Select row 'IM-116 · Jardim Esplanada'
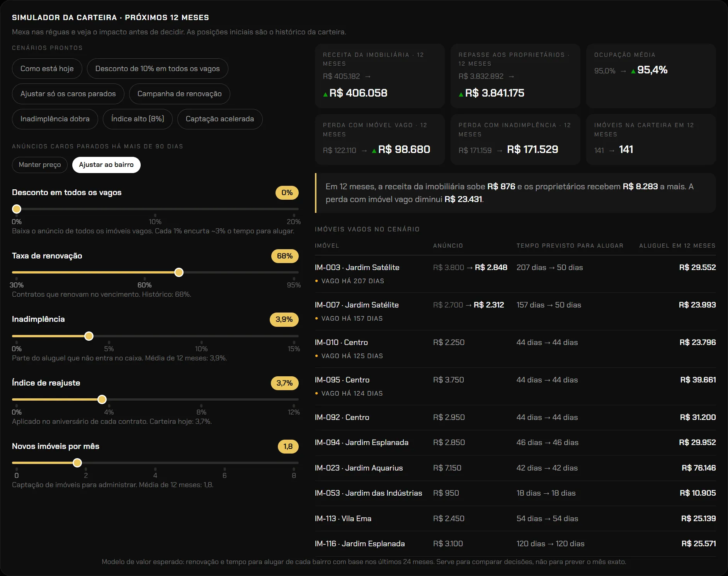The image size is (728, 576). pos(515,544)
